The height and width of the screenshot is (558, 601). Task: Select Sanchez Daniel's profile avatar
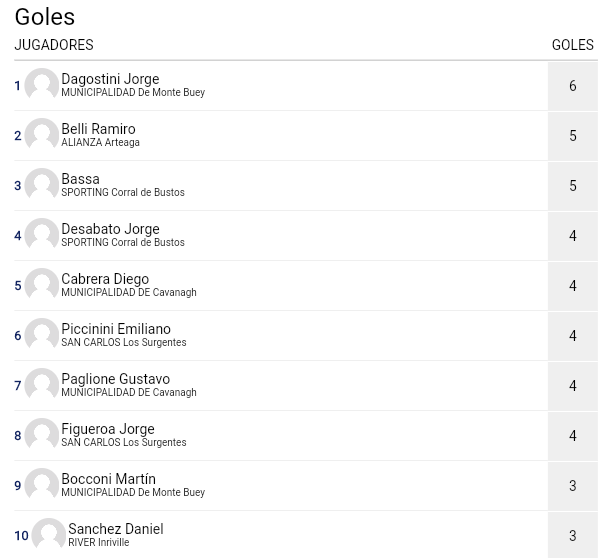[49, 535]
